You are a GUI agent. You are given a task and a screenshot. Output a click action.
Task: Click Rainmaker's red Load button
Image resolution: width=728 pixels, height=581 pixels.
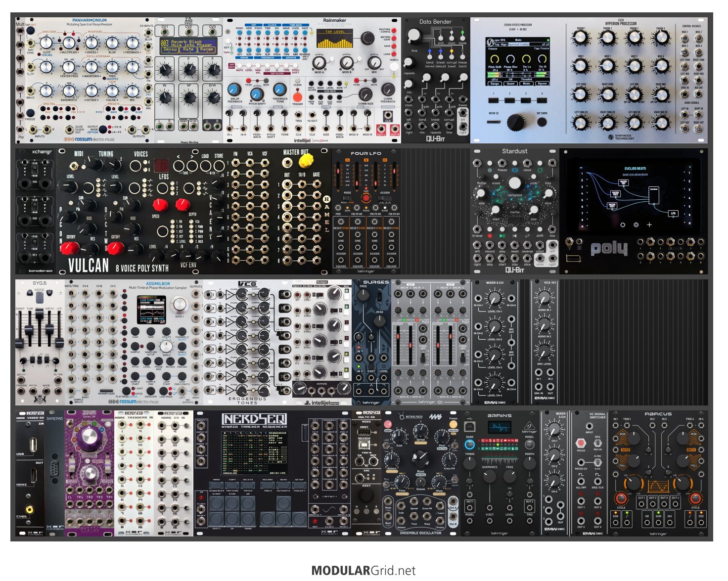(394, 54)
